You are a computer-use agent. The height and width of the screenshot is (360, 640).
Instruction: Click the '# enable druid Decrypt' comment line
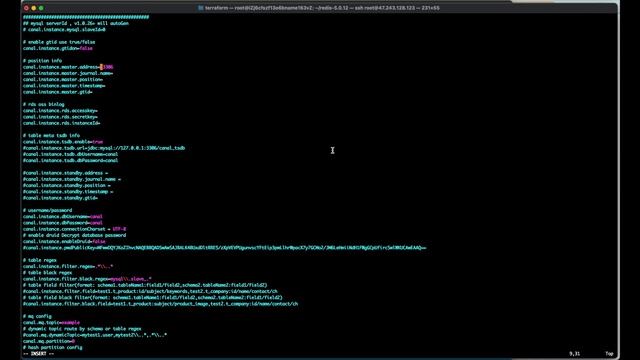(x=74, y=235)
